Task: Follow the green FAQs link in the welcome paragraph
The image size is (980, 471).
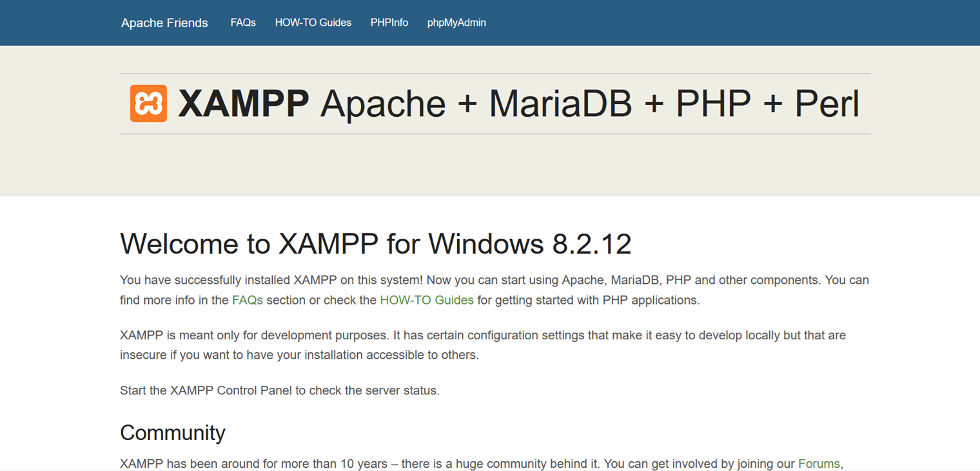Action: [x=248, y=300]
